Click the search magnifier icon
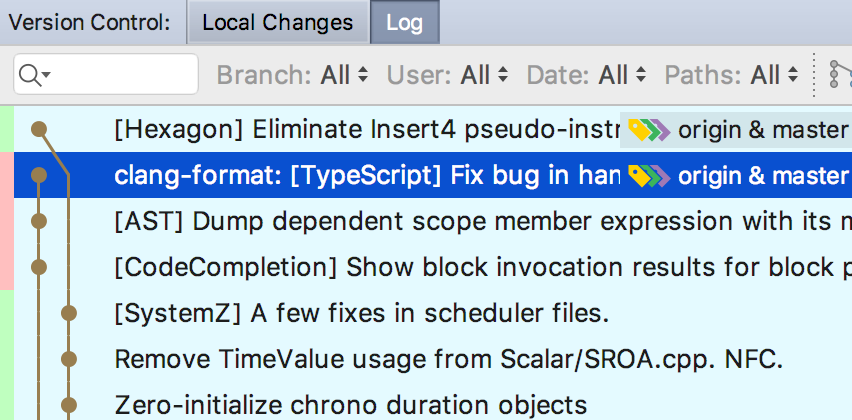 [x=32, y=75]
